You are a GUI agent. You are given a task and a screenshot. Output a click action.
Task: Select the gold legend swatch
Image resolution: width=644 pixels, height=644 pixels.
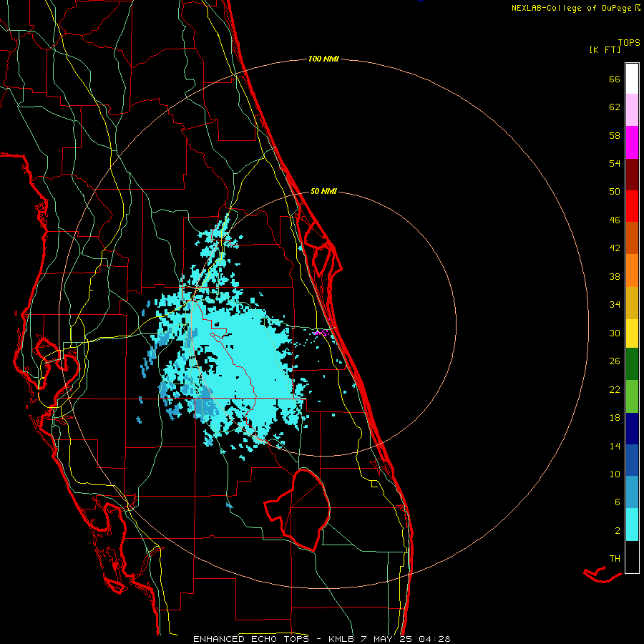(632, 303)
